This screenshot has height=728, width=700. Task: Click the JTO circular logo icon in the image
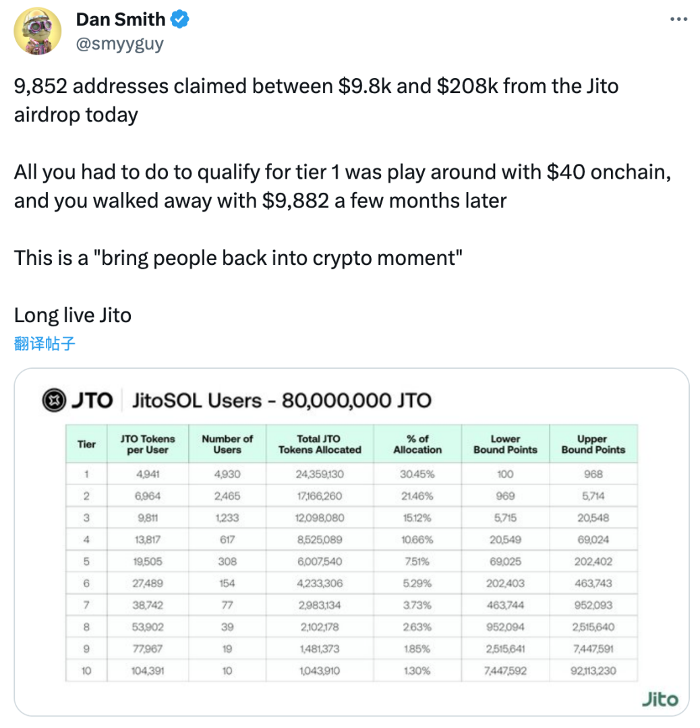click(x=53, y=400)
